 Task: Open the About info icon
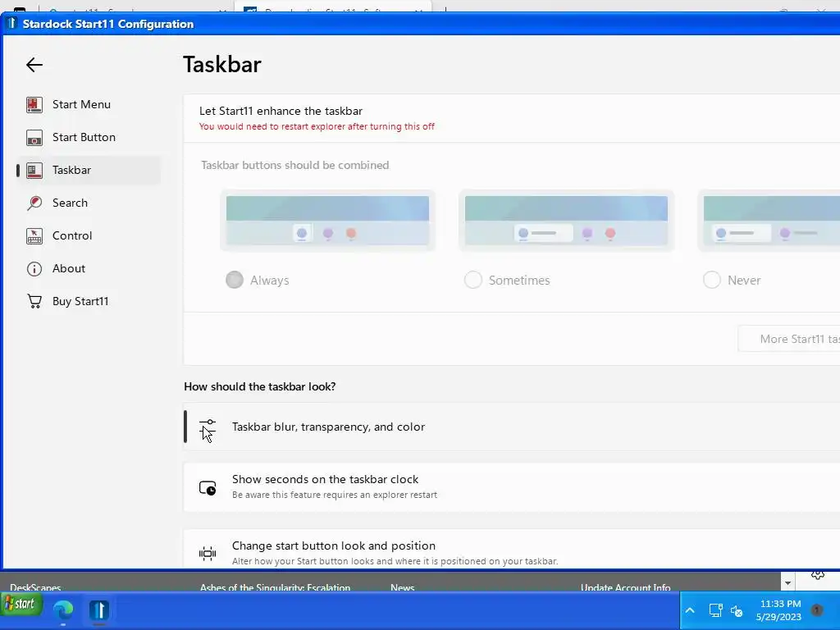point(34,269)
